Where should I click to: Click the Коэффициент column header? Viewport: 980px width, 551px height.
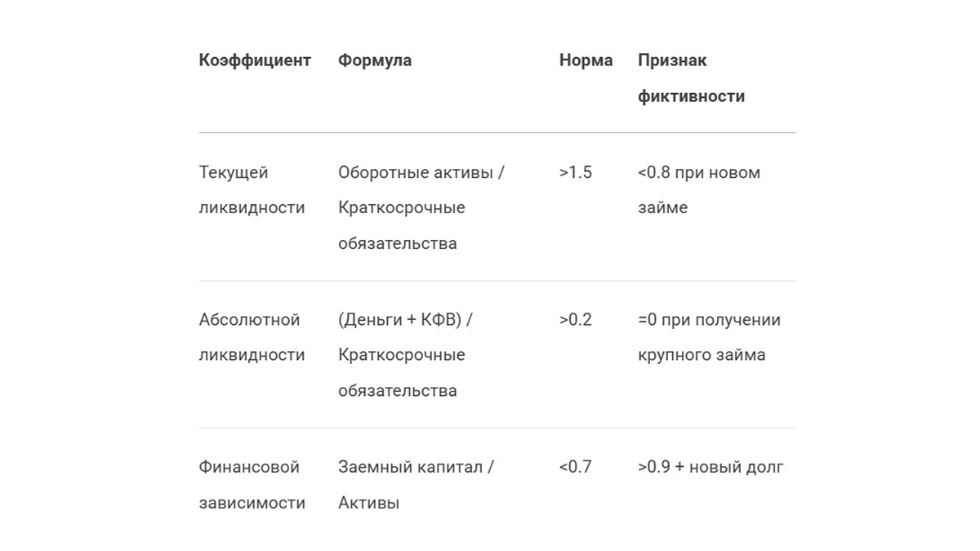pyautogui.click(x=255, y=60)
